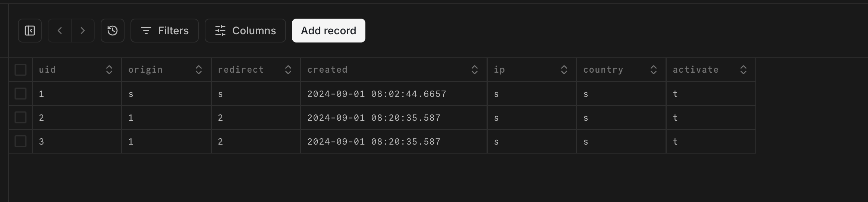Viewport: 868px width, 202px height.
Task: Select the row with uid 1
Action: (x=21, y=94)
